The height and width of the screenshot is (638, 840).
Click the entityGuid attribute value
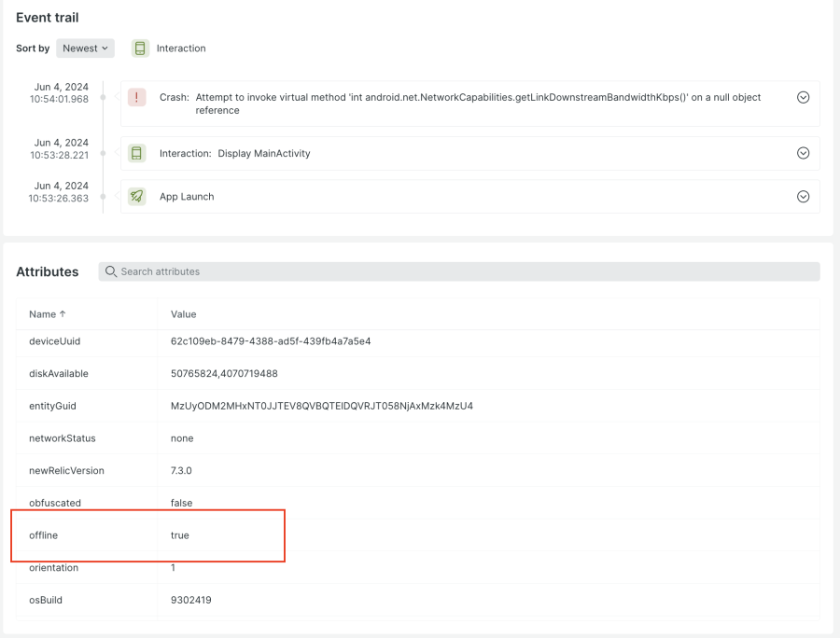click(321, 406)
